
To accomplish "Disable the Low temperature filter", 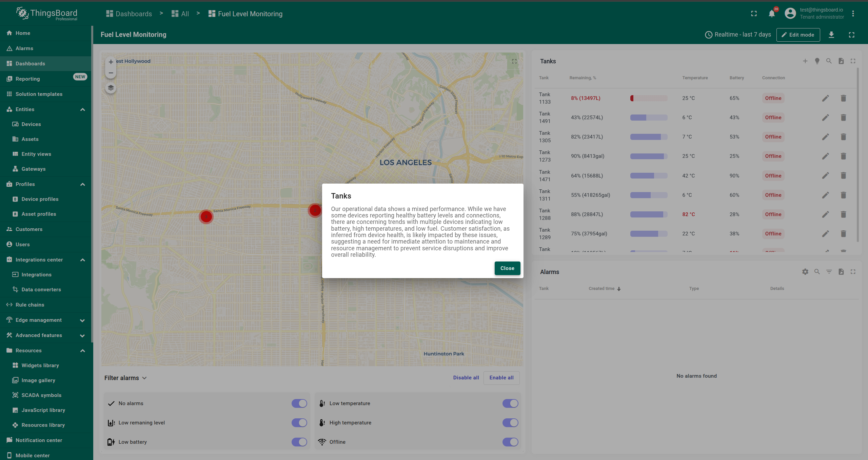I will click(510, 403).
